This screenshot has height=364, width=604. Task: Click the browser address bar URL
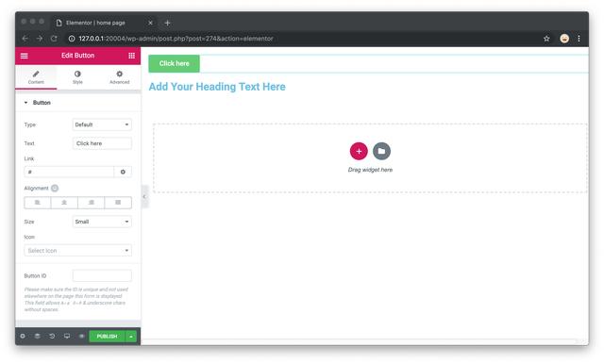(176, 39)
